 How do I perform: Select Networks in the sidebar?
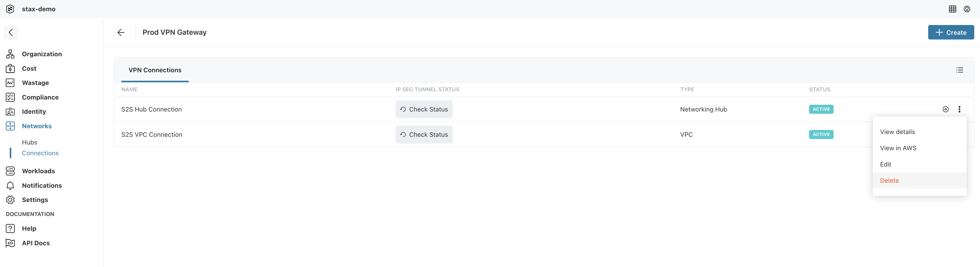point(37,126)
